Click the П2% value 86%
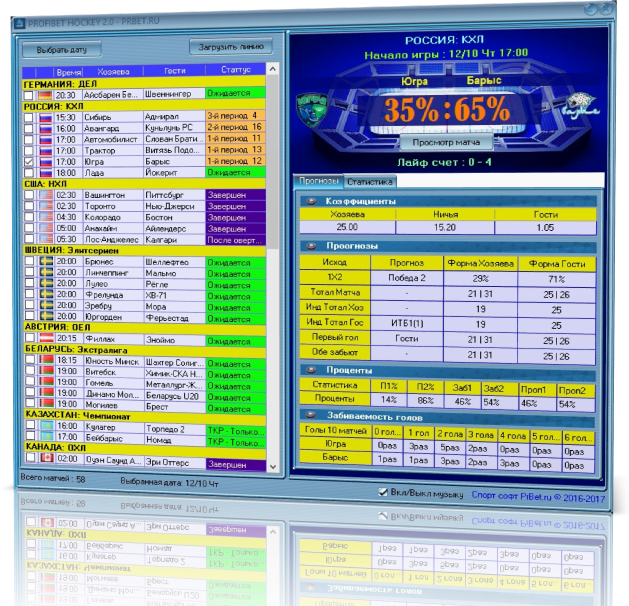 click(425, 400)
